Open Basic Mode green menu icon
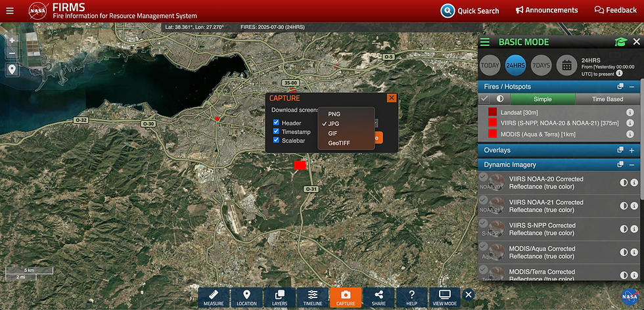 (x=485, y=42)
